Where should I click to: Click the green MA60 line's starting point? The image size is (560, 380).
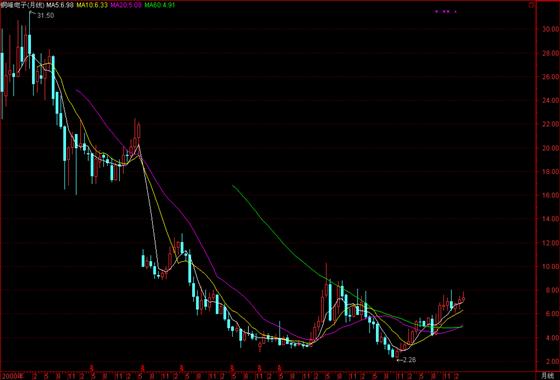point(233,185)
